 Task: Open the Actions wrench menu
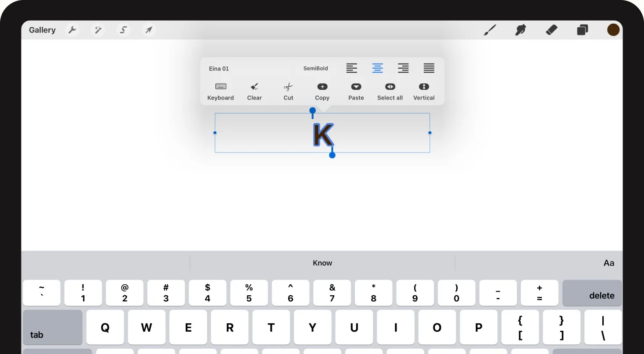click(x=72, y=30)
